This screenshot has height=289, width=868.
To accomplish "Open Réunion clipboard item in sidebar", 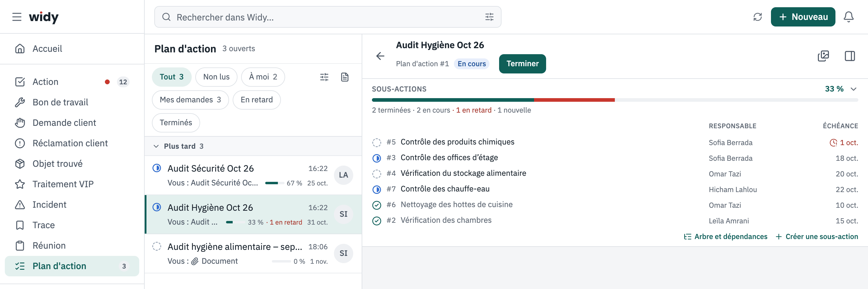I will point(72,246).
